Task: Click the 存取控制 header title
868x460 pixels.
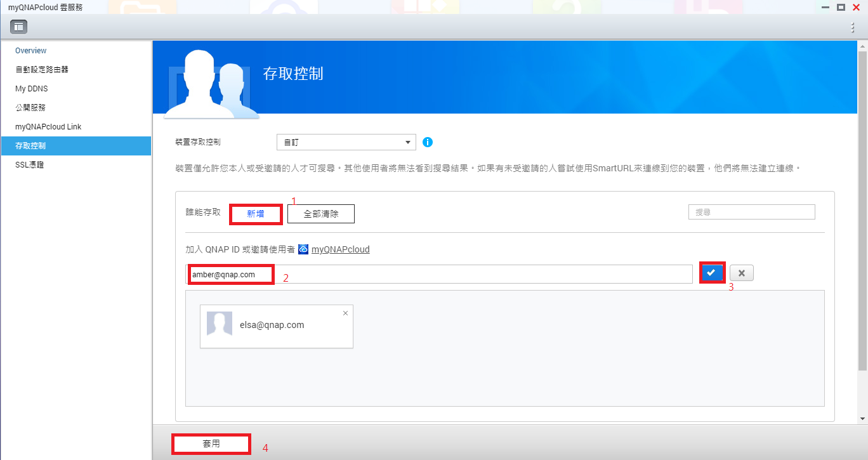Action: pyautogui.click(x=293, y=74)
